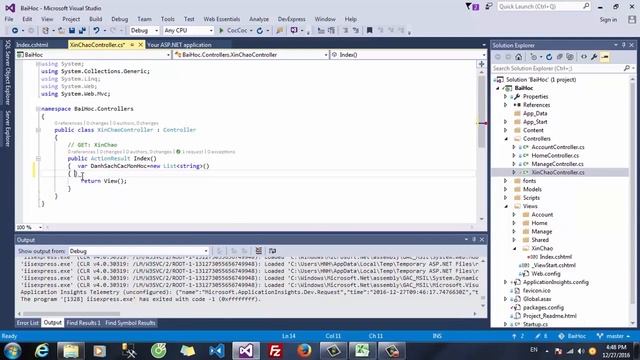
Task: Click Properties wrench icon in Solution Explorer toolbar
Action: point(594,57)
